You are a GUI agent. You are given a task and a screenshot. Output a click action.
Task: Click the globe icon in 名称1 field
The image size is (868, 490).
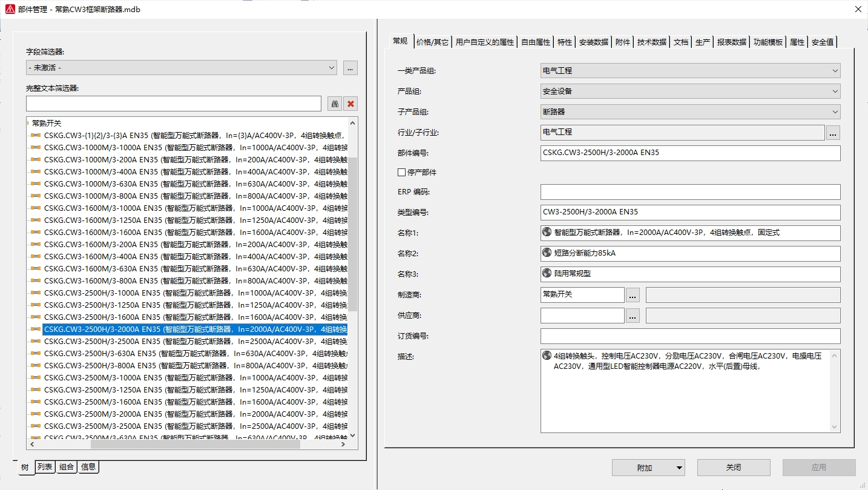coord(547,232)
